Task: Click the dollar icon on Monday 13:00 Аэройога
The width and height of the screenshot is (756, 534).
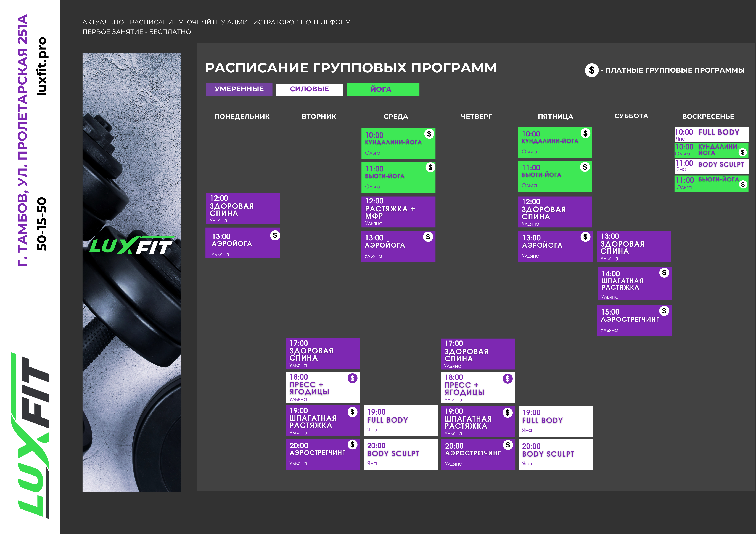Action: pos(275,235)
